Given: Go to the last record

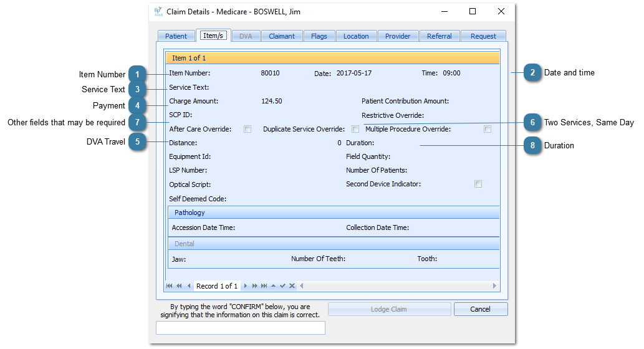Looking at the screenshot, I should pos(264,286).
